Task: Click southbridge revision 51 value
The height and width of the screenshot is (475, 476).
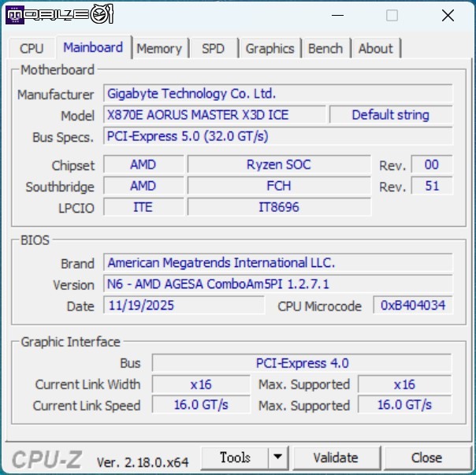Action: coord(431,186)
